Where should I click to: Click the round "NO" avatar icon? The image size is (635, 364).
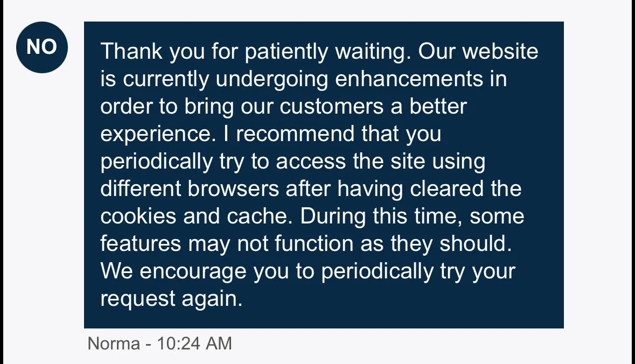42,47
